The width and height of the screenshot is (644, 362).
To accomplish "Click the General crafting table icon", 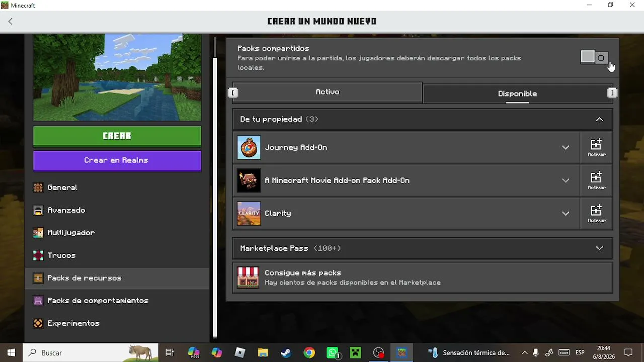I will pos(38,188).
